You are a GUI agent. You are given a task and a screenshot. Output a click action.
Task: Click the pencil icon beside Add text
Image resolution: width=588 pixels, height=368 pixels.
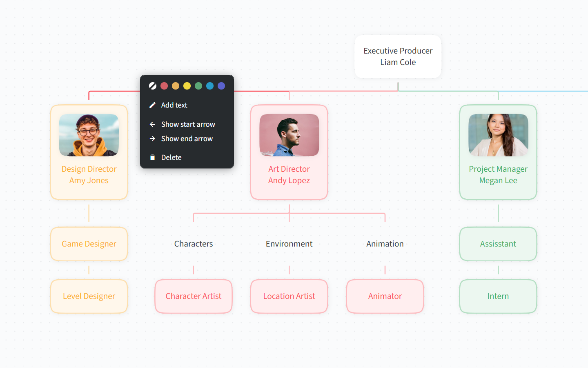152,105
